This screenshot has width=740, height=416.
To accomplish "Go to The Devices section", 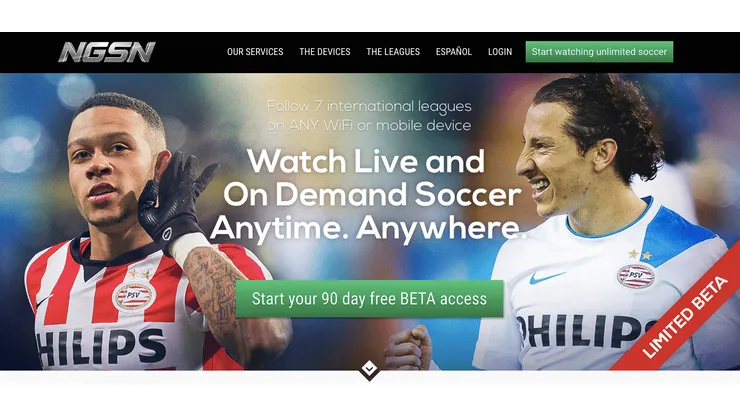I will pos(325,52).
